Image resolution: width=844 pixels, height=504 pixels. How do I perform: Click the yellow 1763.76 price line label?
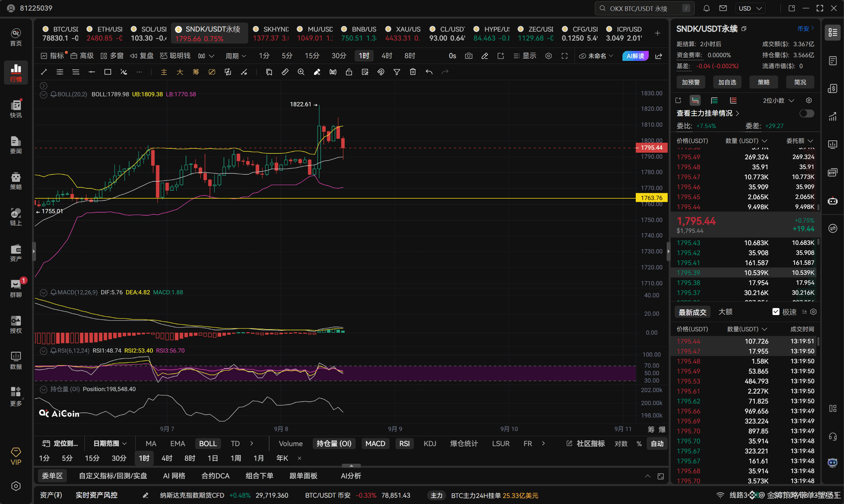(651, 198)
